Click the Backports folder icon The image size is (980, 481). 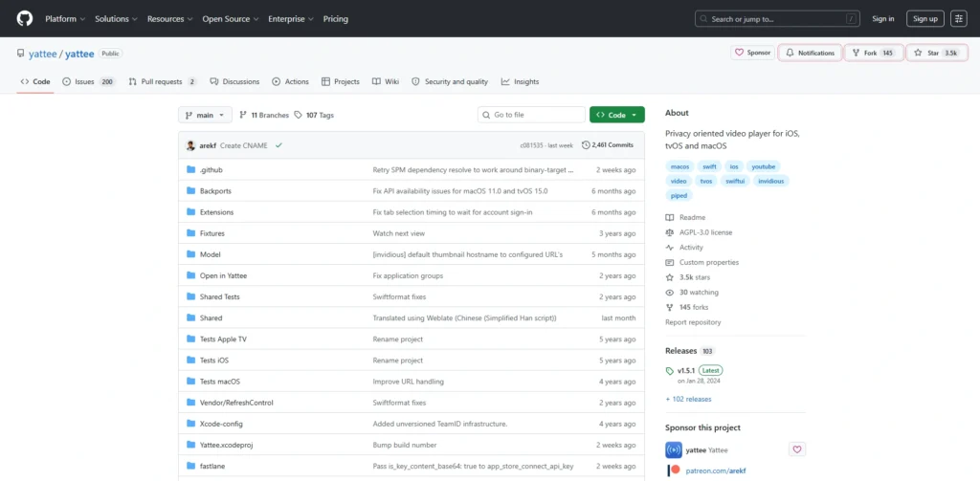(x=191, y=190)
